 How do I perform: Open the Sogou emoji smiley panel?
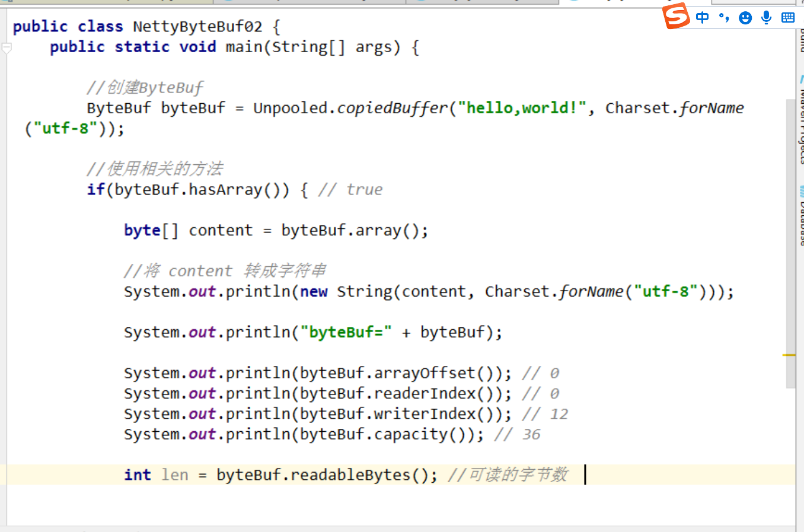[745, 18]
